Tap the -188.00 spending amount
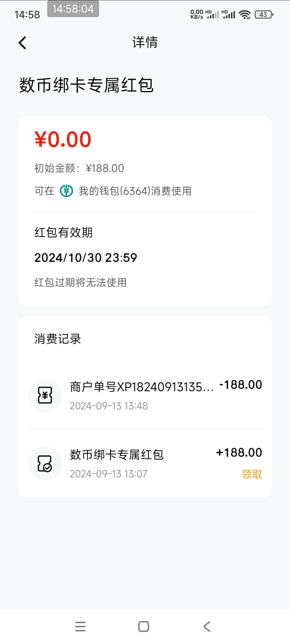 click(241, 385)
